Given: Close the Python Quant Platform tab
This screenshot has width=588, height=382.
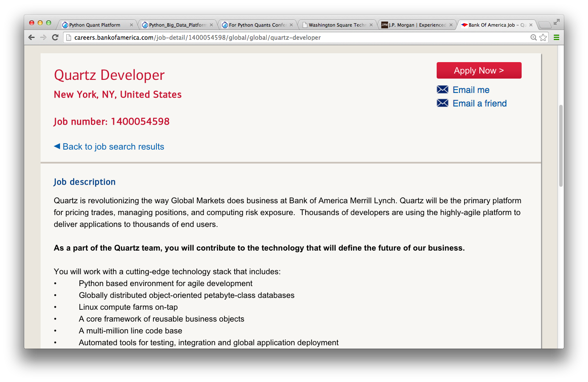Looking at the screenshot, I should 131,25.
